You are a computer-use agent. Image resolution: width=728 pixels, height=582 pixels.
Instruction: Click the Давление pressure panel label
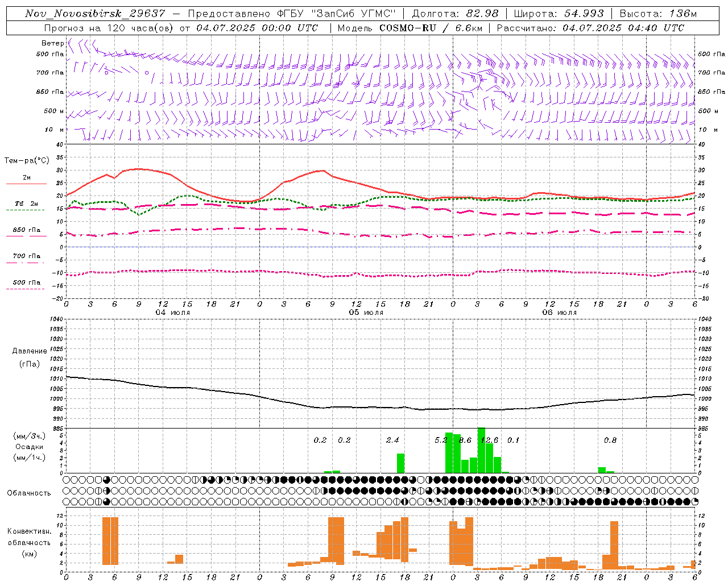30,351
